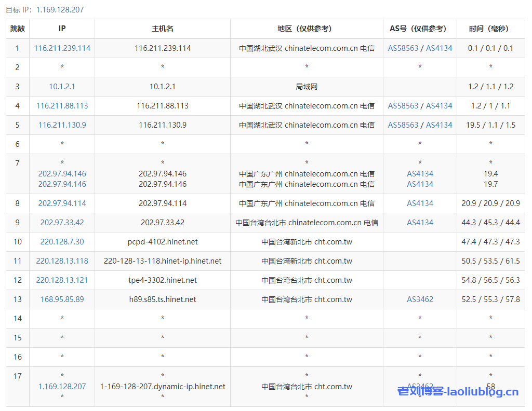532x411 pixels.
Task: Open IP link 202.97.94.114 at hop 8
Action: tap(62, 203)
